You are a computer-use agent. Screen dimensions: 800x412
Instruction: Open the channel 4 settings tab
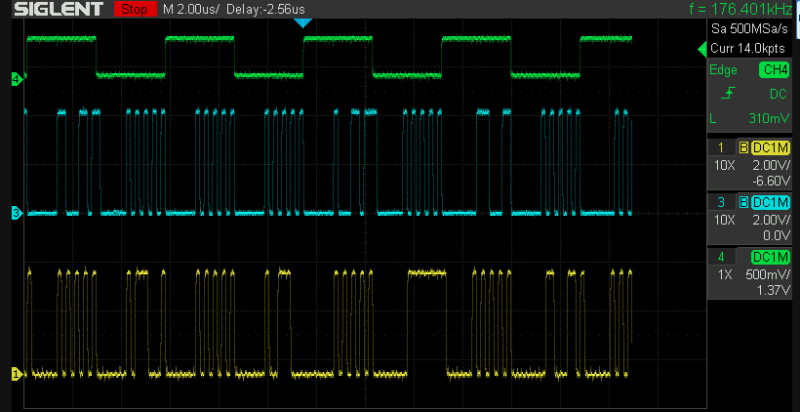click(x=721, y=257)
